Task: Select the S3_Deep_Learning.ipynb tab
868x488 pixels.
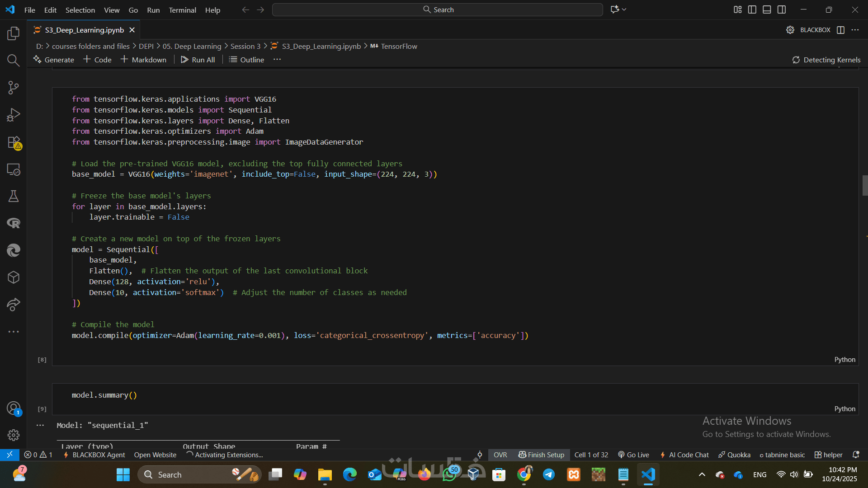Action: point(84,30)
